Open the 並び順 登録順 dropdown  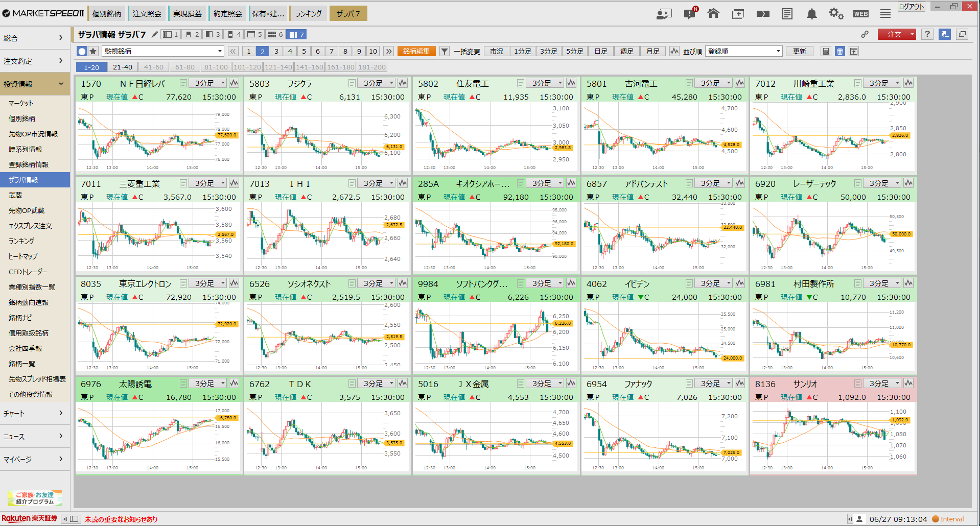744,51
